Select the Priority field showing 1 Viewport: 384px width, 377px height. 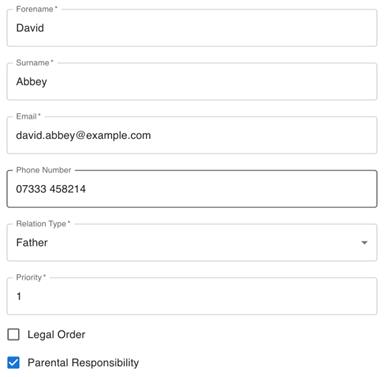click(x=192, y=296)
